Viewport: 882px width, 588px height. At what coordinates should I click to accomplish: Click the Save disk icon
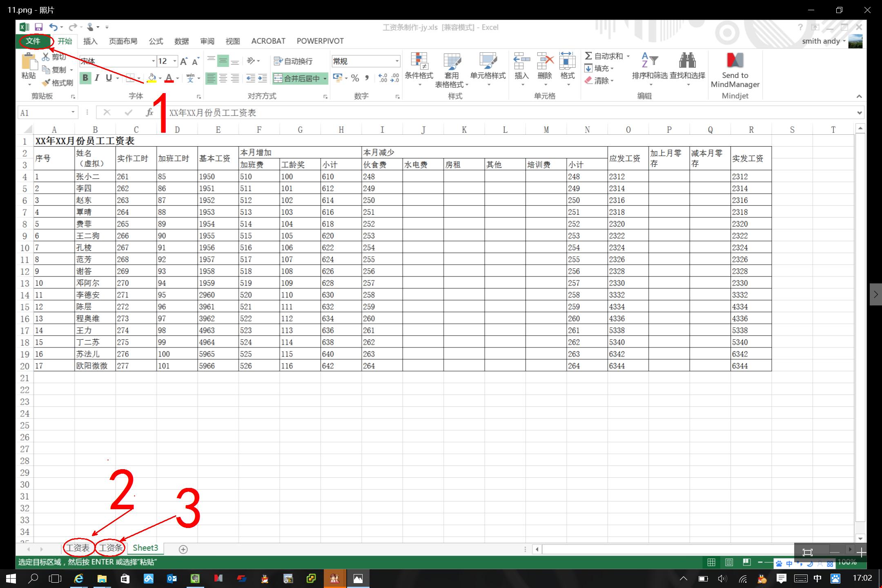(x=38, y=27)
